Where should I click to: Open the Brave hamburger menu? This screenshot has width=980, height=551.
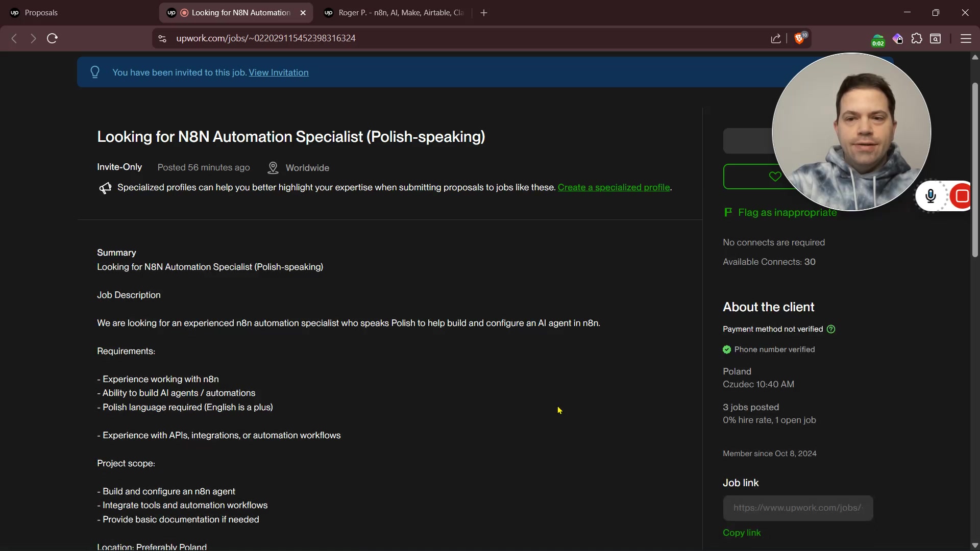(965, 39)
